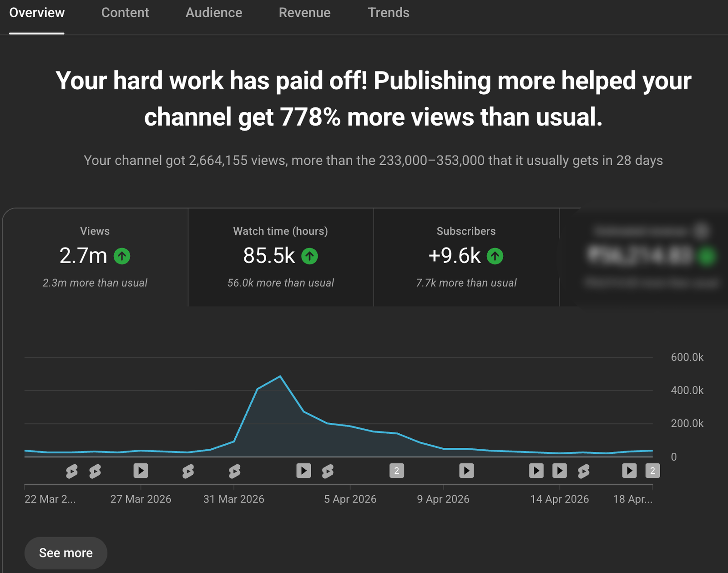Select the Views metric card
The height and width of the screenshot is (573, 728).
pyautogui.click(x=95, y=257)
